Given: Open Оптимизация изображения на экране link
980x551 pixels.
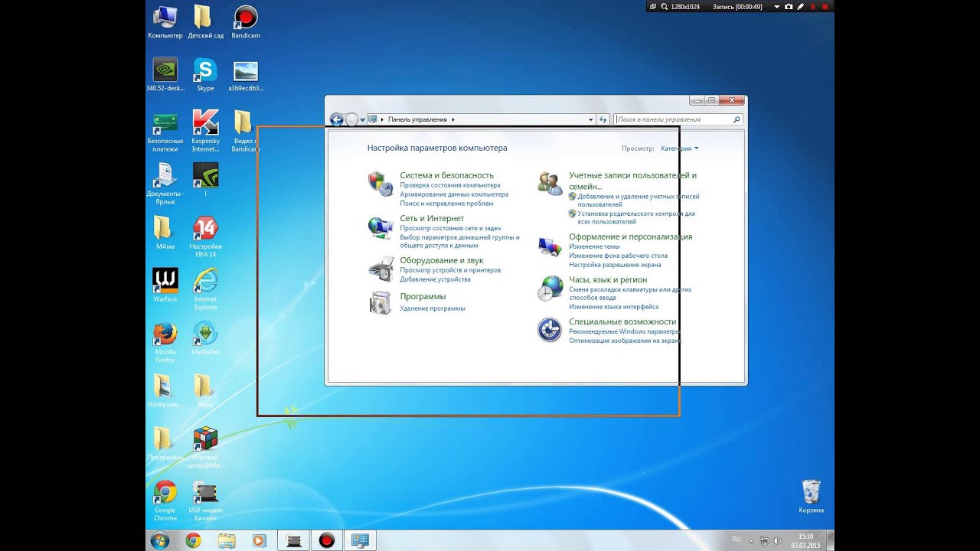Looking at the screenshot, I should click(625, 341).
